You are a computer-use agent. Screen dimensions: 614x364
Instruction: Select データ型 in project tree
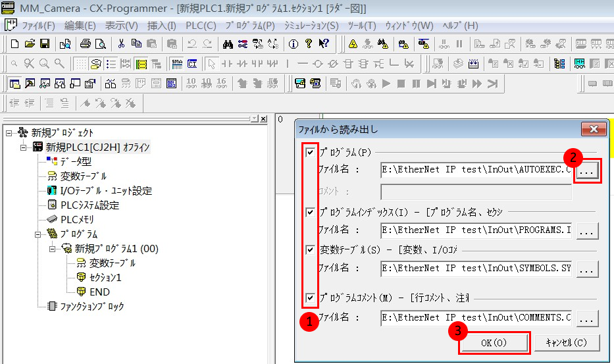(x=76, y=162)
